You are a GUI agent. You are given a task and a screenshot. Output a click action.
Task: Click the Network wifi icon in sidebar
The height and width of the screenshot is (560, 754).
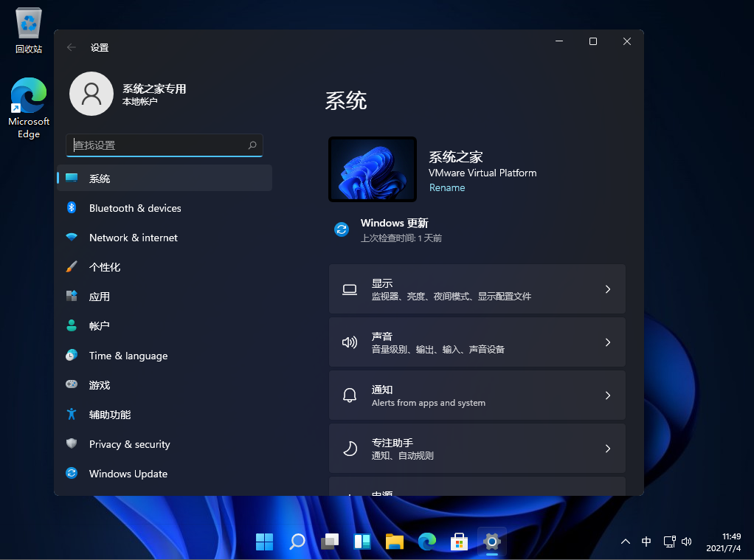72,237
